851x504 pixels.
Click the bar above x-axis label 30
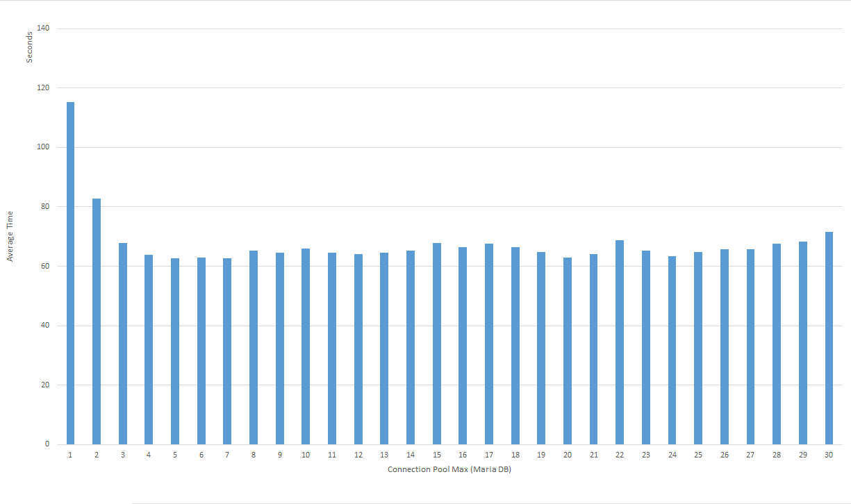pyautogui.click(x=829, y=337)
